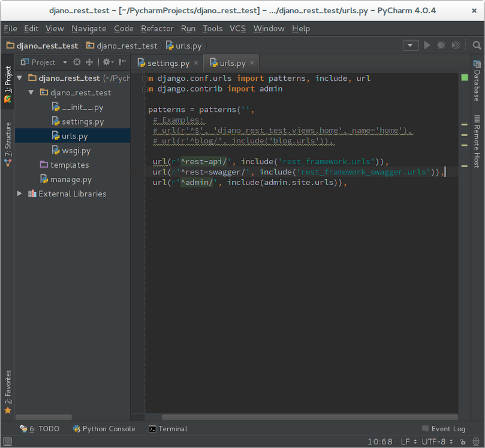Place cursor on rest-swagger url line
This screenshot has width=485, height=448.
tap(299, 172)
